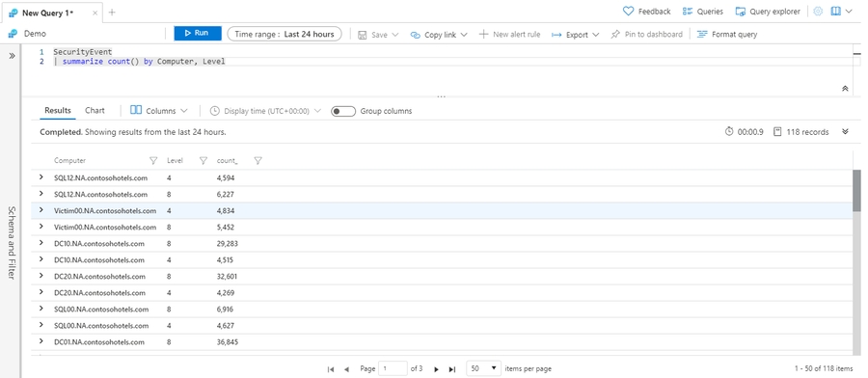Click the Feedback heart icon
The height and width of the screenshot is (378, 868).
[628, 11]
